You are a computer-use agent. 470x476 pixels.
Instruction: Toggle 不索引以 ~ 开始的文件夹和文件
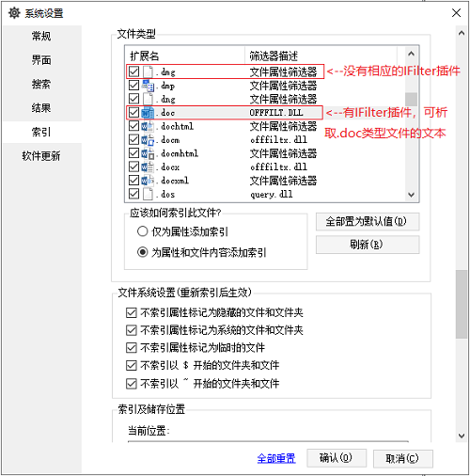(132, 384)
